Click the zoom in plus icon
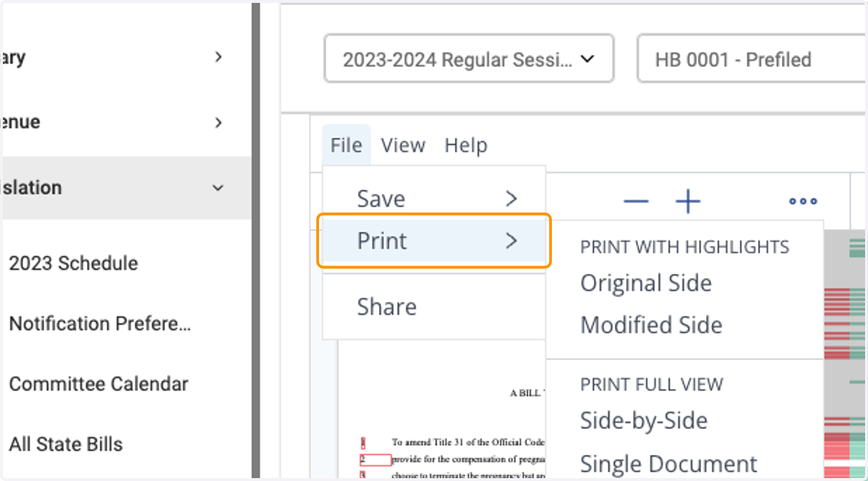868x481 pixels. click(x=688, y=202)
